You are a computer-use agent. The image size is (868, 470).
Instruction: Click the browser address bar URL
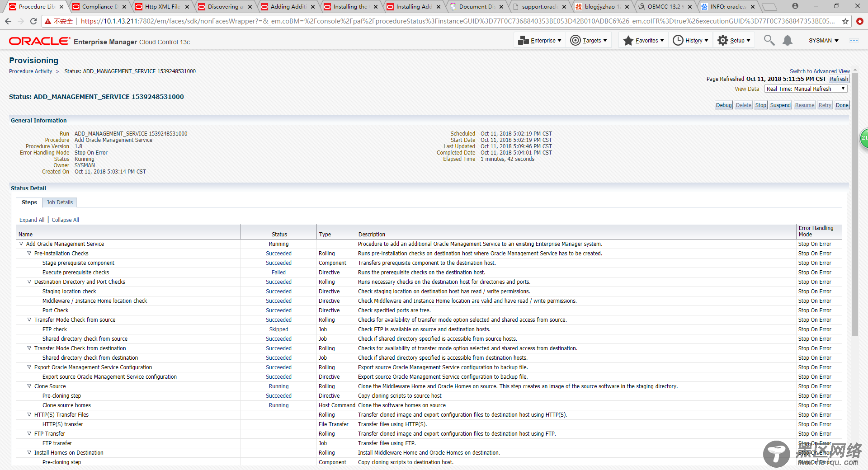pyautogui.click(x=458, y=21)
